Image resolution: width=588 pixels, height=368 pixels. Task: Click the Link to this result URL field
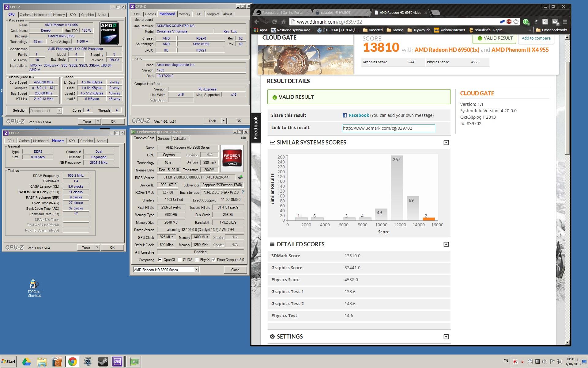389,128
